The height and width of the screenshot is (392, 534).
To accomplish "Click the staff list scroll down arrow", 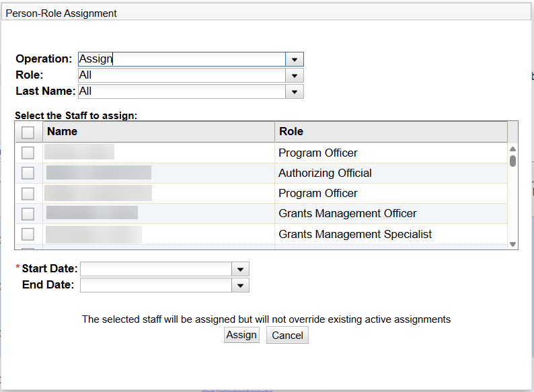I will click(512, 244).
